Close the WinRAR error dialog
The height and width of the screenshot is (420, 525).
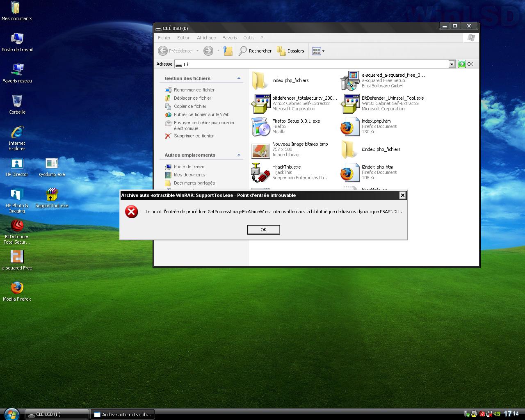point(402,195)
